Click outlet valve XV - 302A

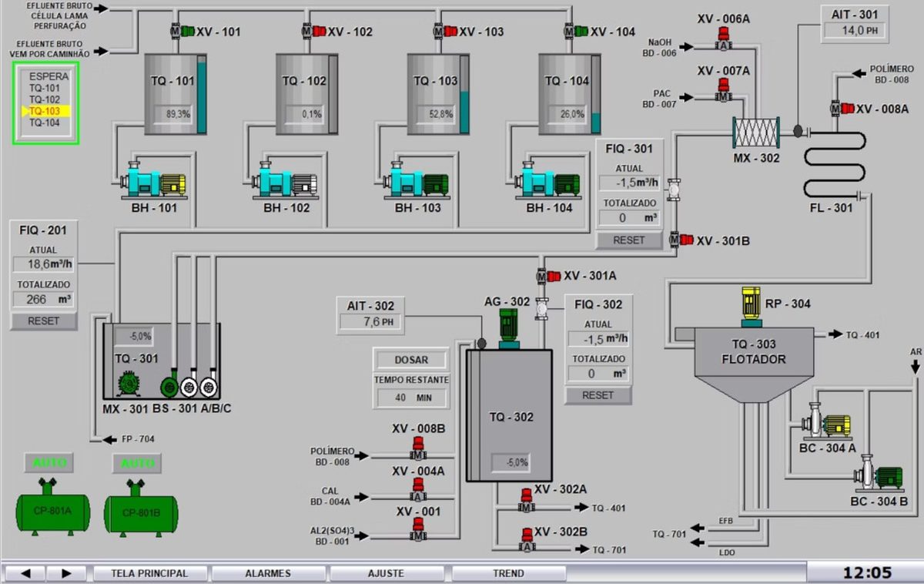[527, 501]
